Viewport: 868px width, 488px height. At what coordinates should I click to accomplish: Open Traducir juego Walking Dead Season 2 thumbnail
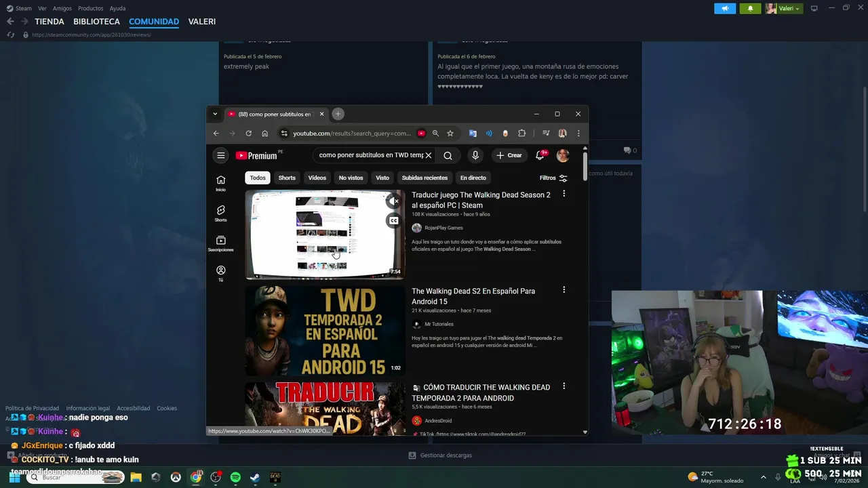(325, 235)
